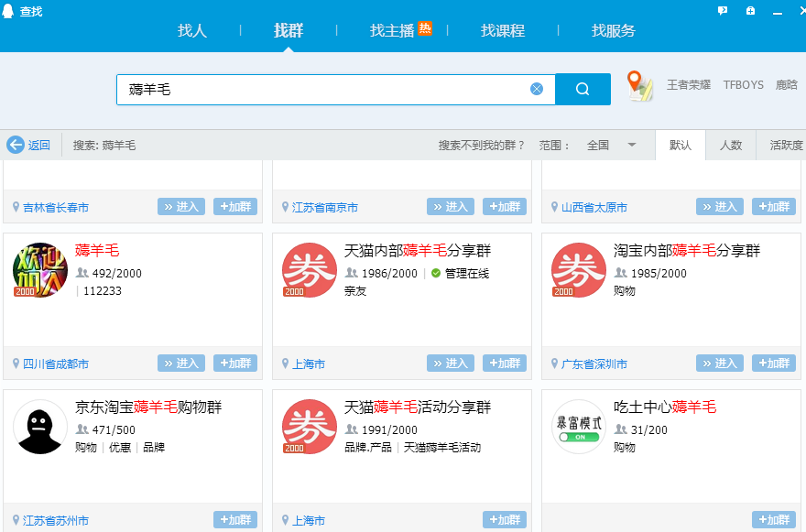
Task: Click the 券 avatar of 淘宝内部薅羊毛分享群
Action: [x=579, y=270]
